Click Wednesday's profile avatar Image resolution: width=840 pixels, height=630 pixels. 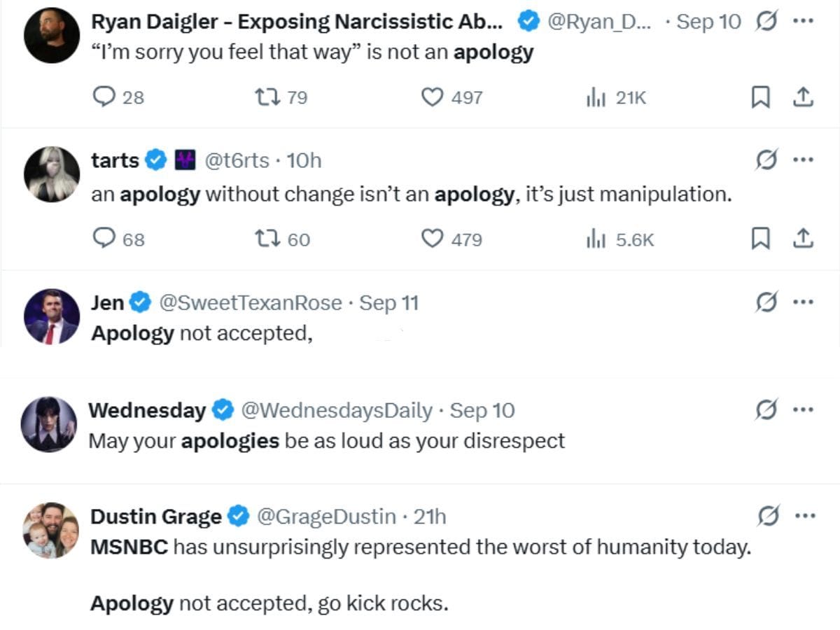(49, 423)
